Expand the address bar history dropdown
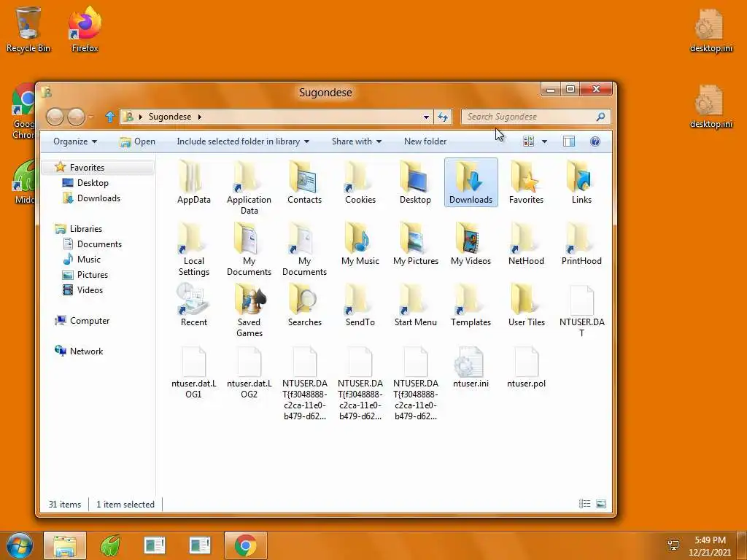The image size is (747, 560). [x=426, y=117]
